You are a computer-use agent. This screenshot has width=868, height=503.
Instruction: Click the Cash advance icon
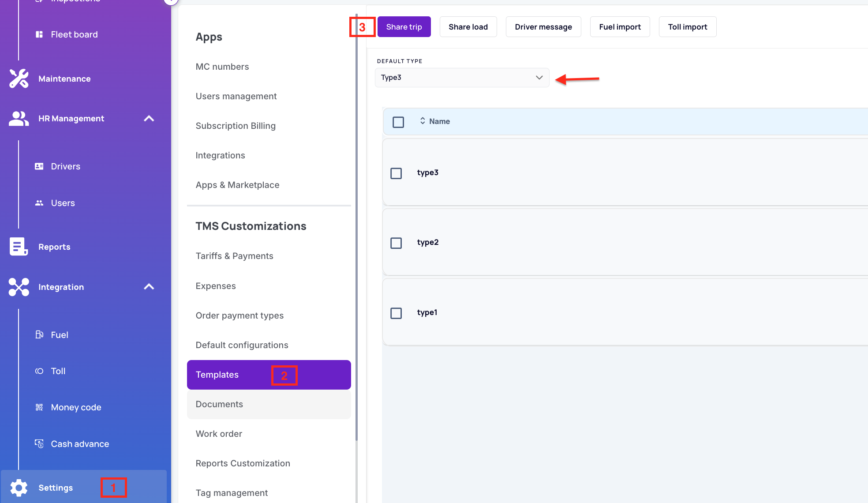(x=39, y=444)
